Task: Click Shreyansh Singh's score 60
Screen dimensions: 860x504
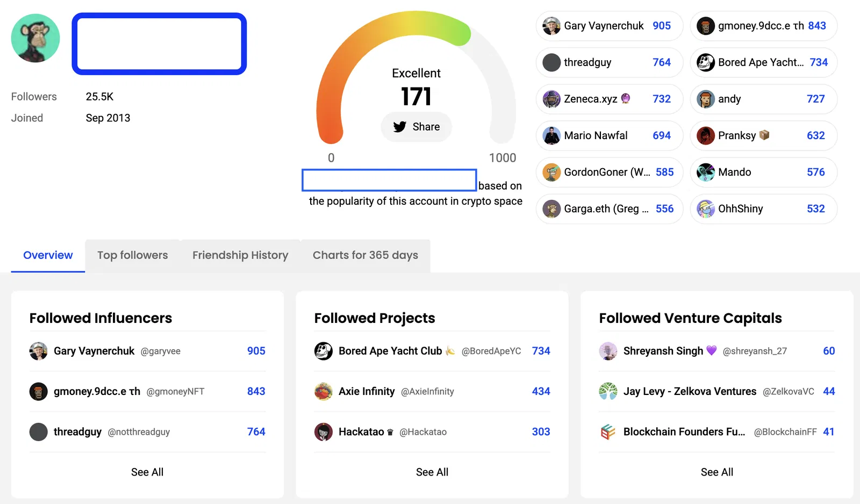Action: [829, 351]
